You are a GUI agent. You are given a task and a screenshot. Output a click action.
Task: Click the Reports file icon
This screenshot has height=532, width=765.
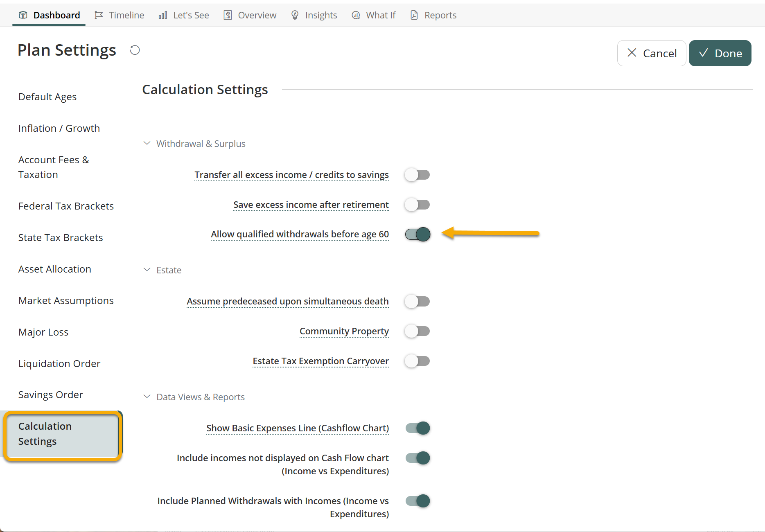[x=414, y=15]
